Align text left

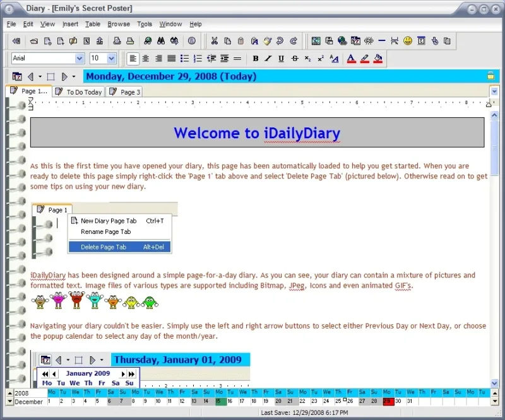(133, 59)
